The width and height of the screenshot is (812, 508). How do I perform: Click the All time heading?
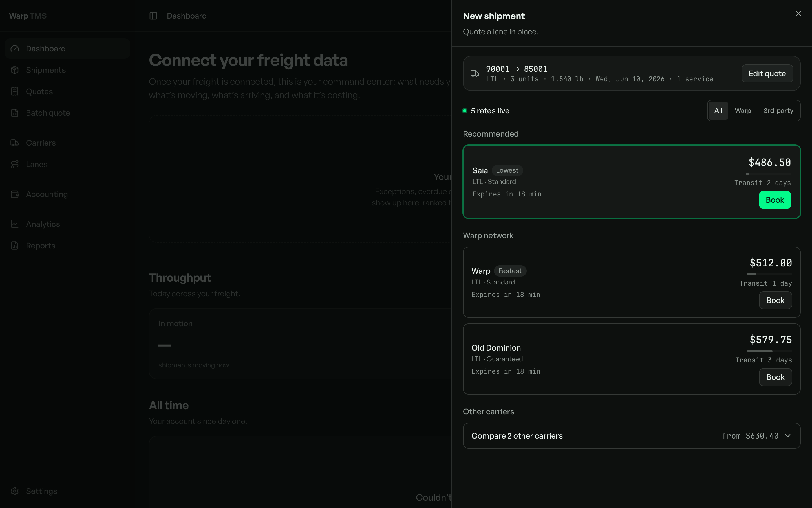click(x=169, y=406)
